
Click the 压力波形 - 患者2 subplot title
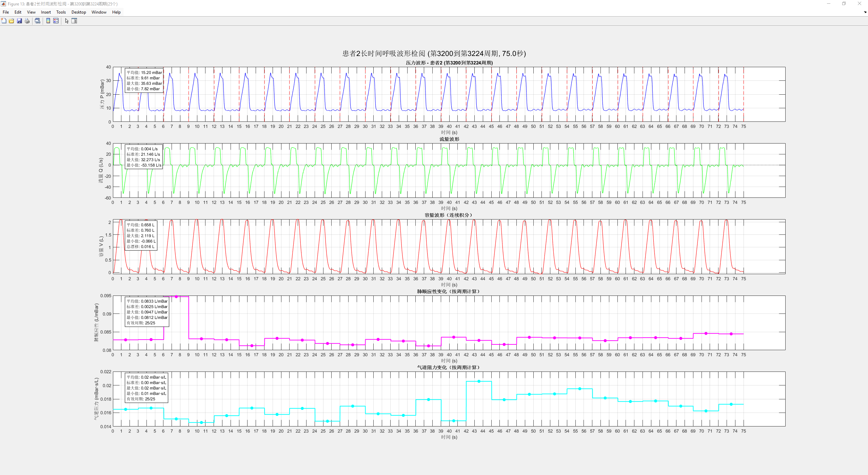coord(449,63)
